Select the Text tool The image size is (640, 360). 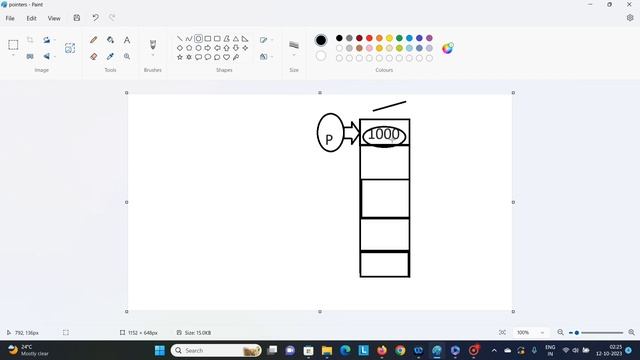click(x=127, y=40)
